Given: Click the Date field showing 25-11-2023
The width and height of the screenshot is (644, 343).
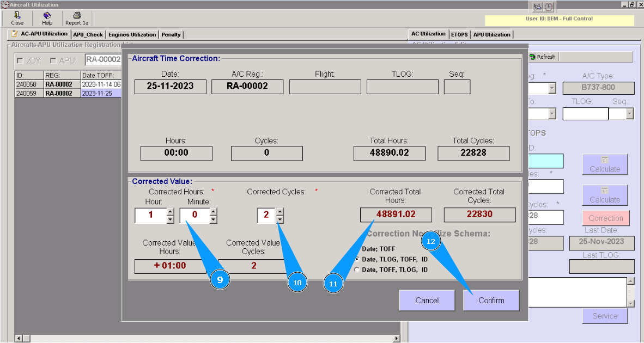Looking at the screenshot, I should pos(170,87).
